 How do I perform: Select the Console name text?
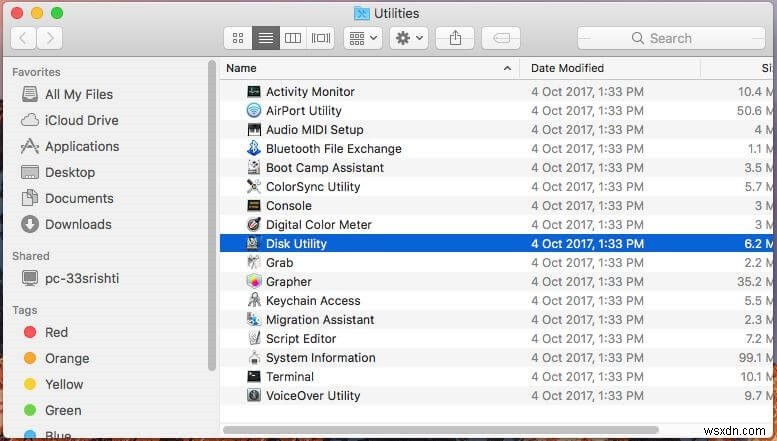[289, 206]
